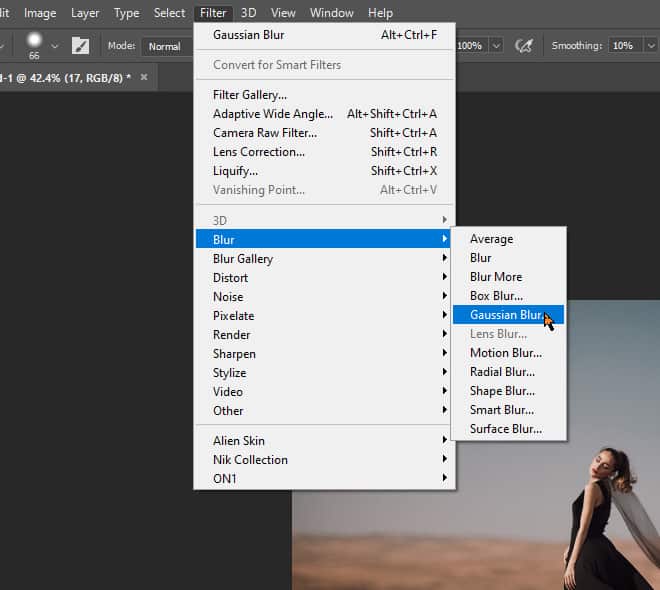
Task: Open Filter Gallery
Action: coord(325,95)
